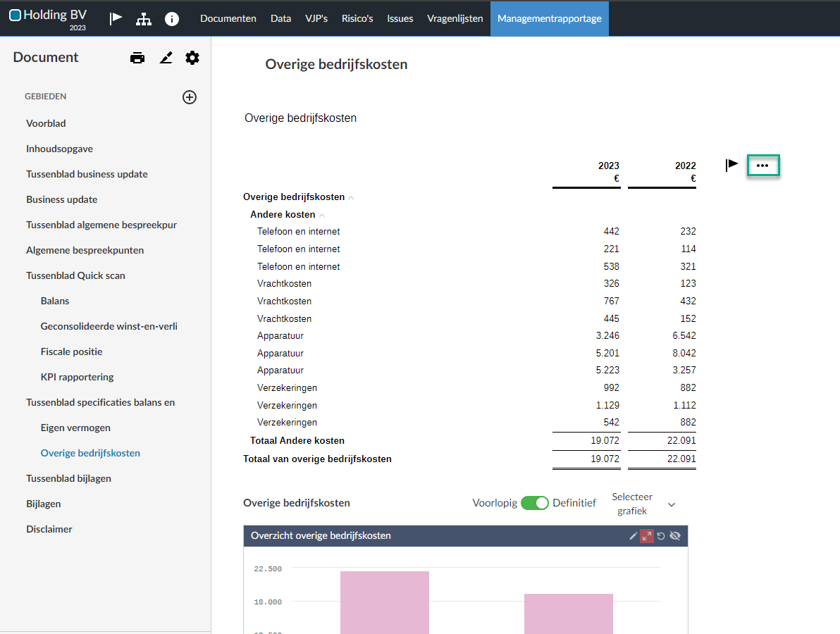Select the Managementrapportage tab
Image resolution: width=840 pixels, height=634 pixels.
pyautogui.click(x=550, y=19)
